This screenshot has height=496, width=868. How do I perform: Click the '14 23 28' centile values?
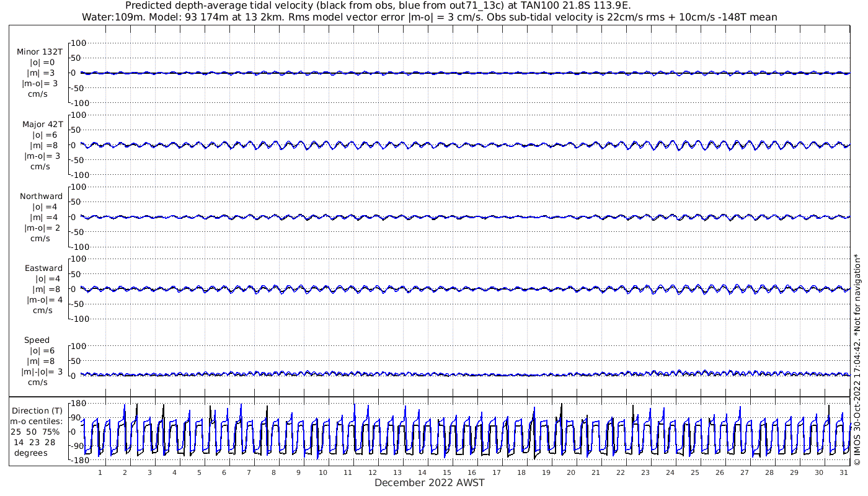point(36,442)
